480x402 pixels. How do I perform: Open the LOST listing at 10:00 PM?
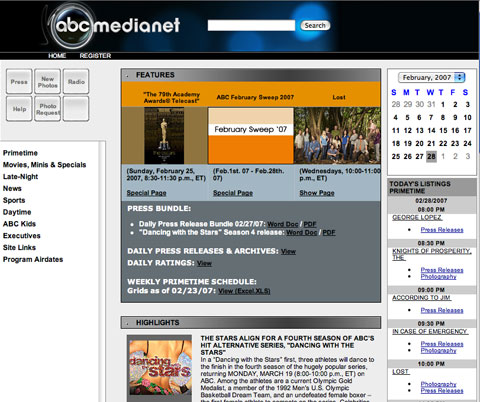point(401,372)
